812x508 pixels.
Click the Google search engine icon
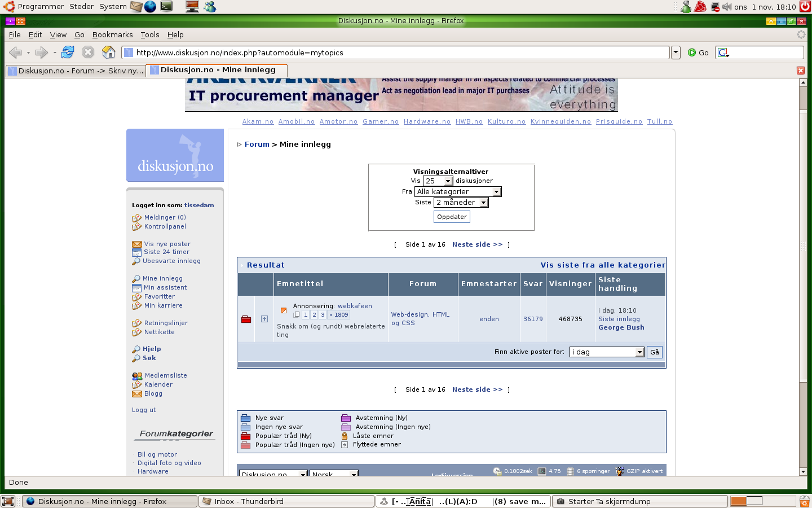(723, 52)
